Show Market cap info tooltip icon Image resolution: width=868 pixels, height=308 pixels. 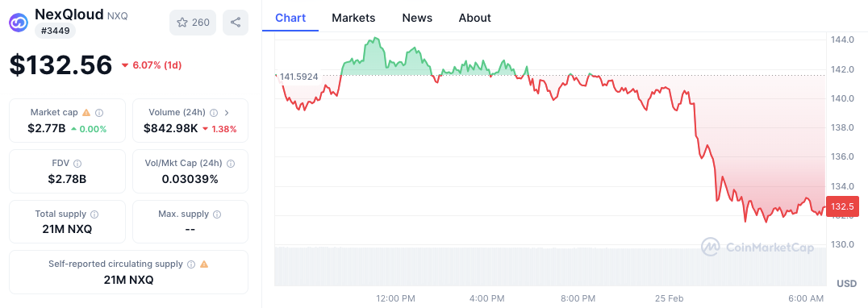pos(99,113)
